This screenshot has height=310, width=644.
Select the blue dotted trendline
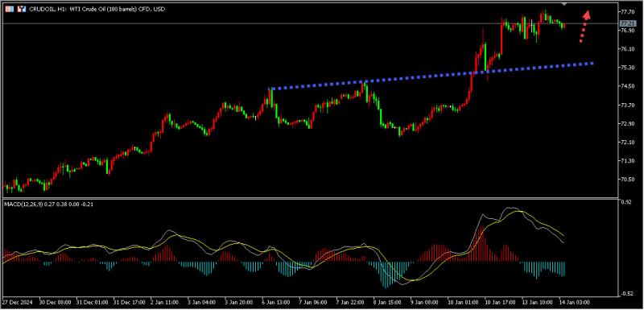coord(431,76)
